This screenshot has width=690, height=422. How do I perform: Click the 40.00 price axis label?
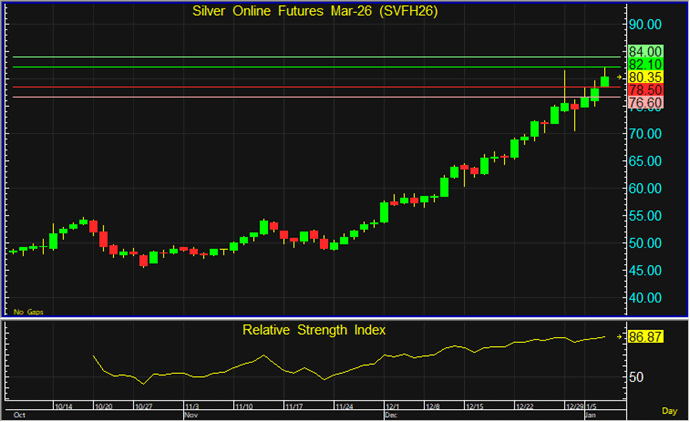coord(645,298)
